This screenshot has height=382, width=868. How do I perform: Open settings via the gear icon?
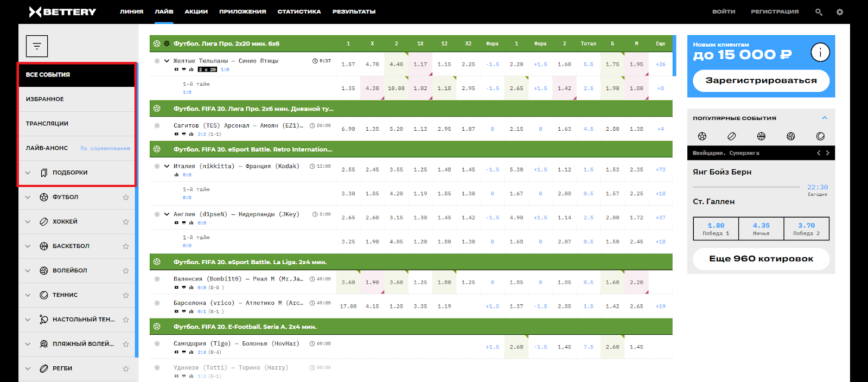pos(840,12)
